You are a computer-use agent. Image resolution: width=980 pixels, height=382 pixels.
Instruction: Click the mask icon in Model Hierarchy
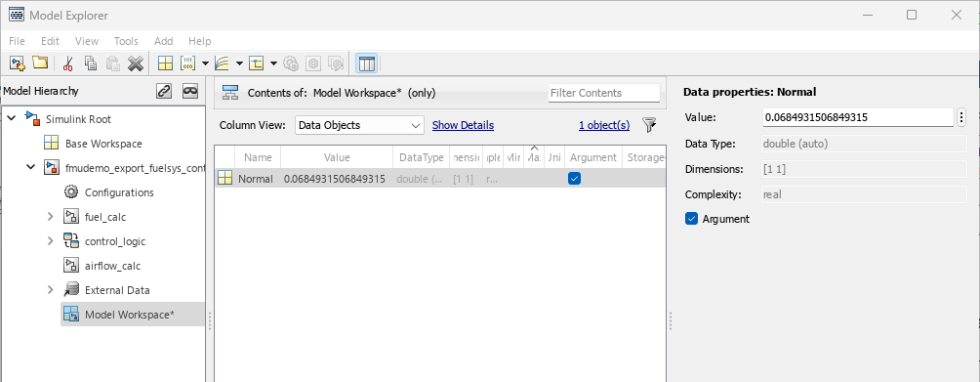point(190,91)
